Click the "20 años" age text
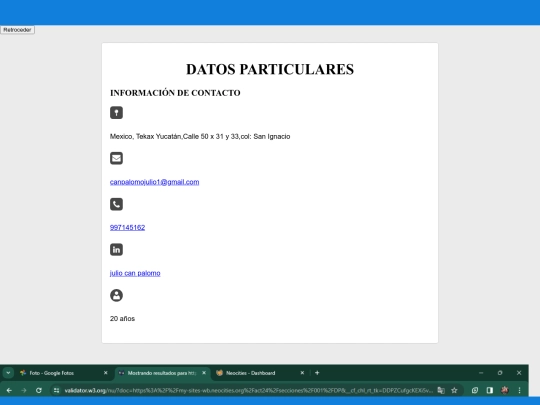Image resolution: width=540 pixels, height=405 pixels. 122,319
